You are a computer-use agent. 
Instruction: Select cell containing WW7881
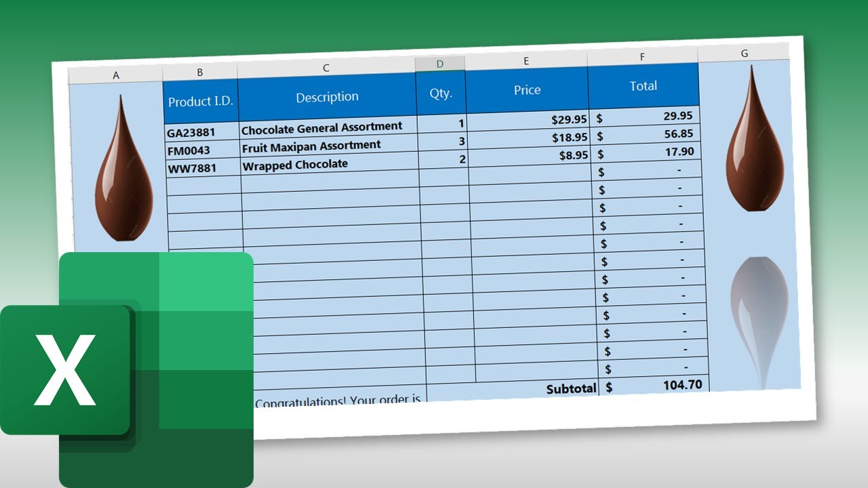(203, 168)
